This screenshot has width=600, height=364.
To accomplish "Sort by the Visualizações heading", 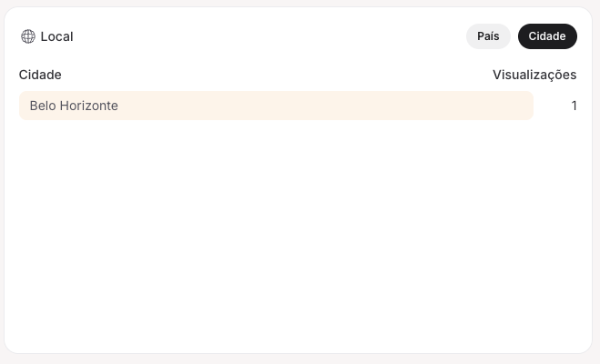I will (534, 75).
